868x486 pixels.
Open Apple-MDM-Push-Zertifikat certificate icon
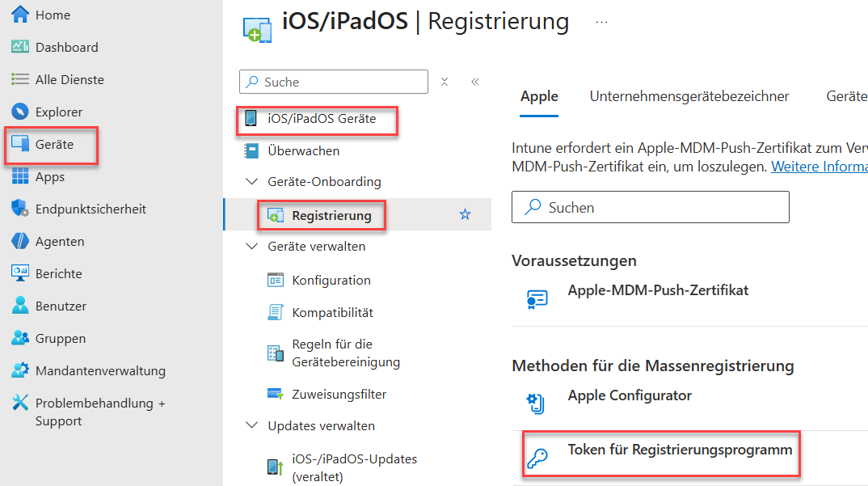coord(537,298)
